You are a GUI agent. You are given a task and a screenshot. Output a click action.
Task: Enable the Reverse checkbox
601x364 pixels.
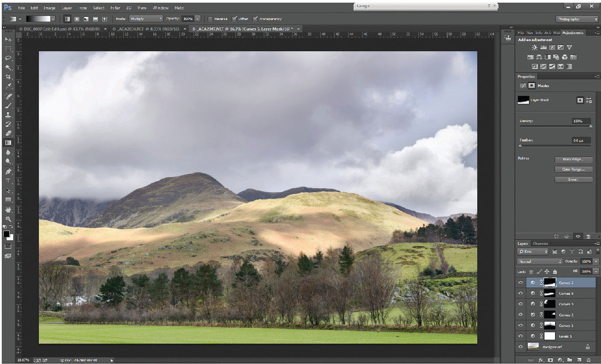210,19
